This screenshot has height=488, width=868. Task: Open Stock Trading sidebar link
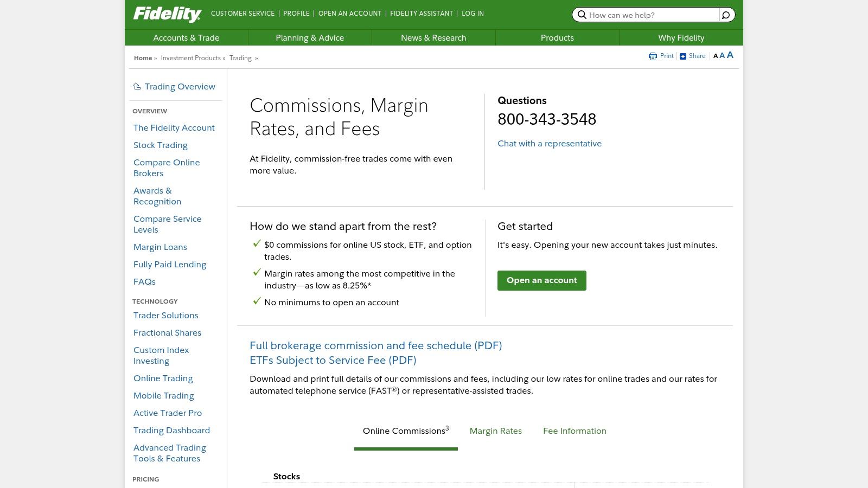tap(161, 145)
